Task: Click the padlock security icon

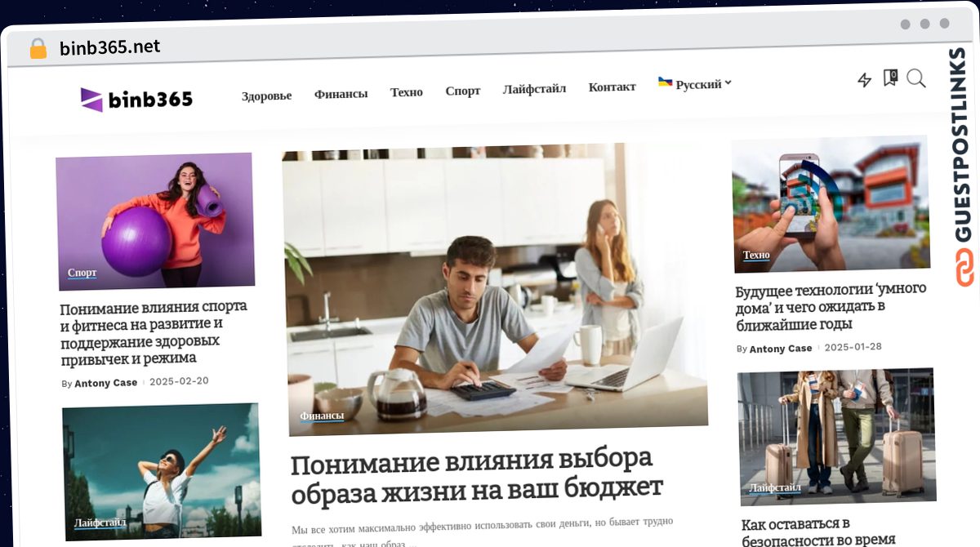Action: [38, 48]
